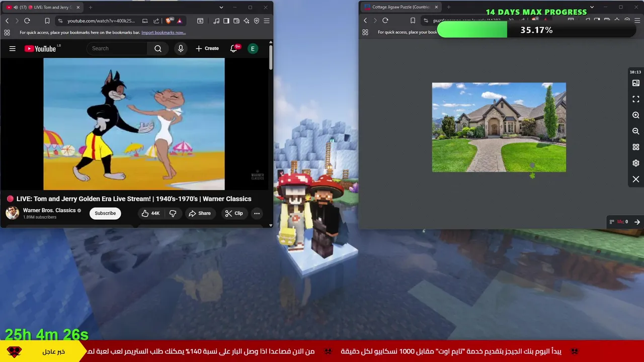Viewport: 644px width, 362px height.
Task: Expand the tab search dropdown in puzzle window
Action: [x=592, y=8]
